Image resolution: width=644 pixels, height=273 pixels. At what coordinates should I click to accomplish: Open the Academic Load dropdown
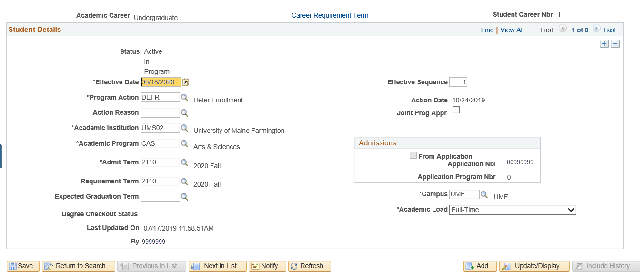pyautogui.click(x=513, y=210)
